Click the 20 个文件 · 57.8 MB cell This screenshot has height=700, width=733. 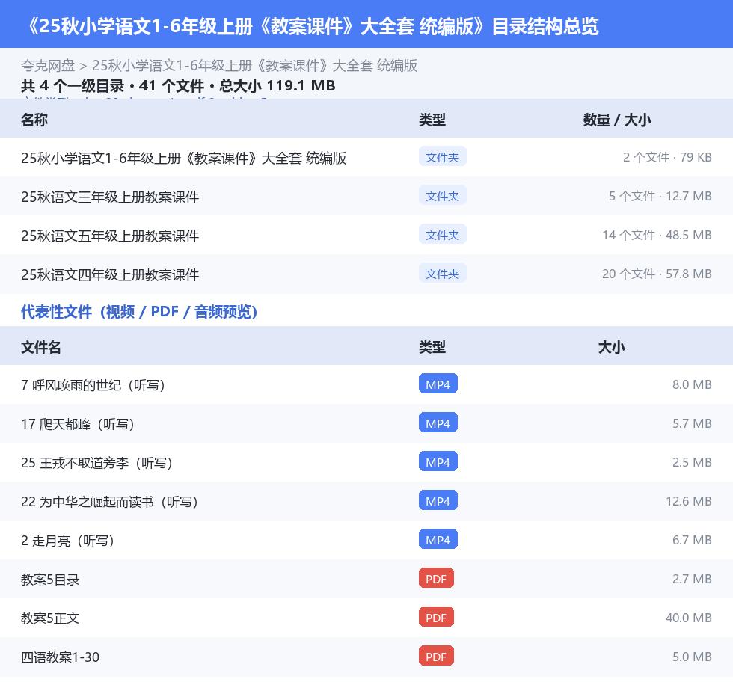click(657, 274)
